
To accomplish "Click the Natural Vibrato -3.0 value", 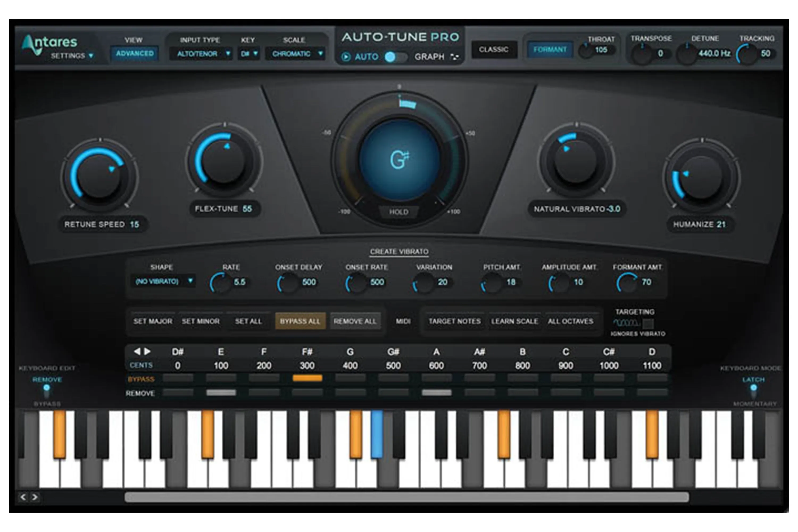I will 613,209.
